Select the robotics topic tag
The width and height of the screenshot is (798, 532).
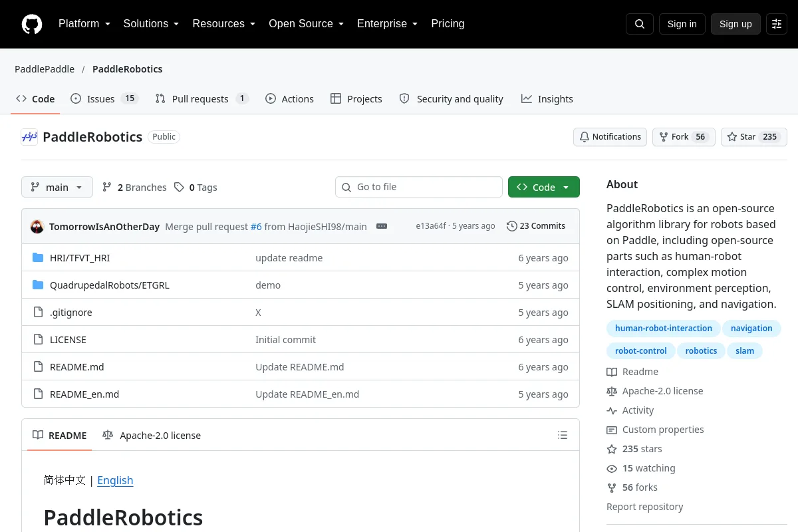point(702,350)
